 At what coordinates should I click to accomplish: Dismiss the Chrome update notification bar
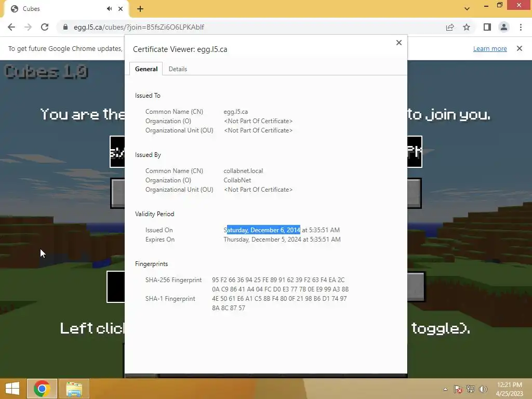[x=520, y=48]
